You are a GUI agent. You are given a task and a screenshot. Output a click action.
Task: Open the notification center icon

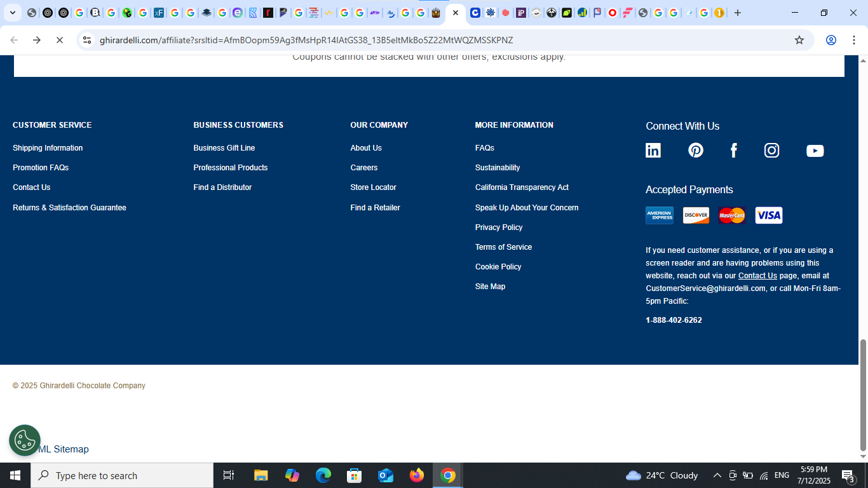(x=848, y=475)
